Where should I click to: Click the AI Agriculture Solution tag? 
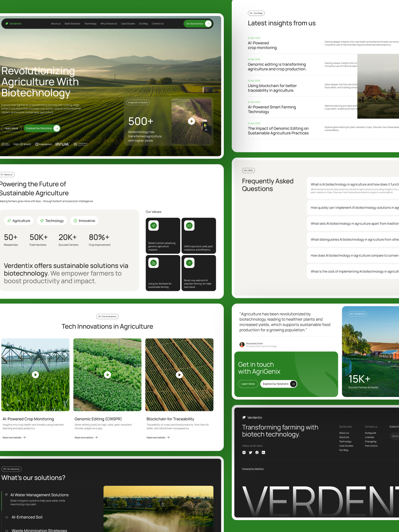pyautogui.click(x=138, y=102)
